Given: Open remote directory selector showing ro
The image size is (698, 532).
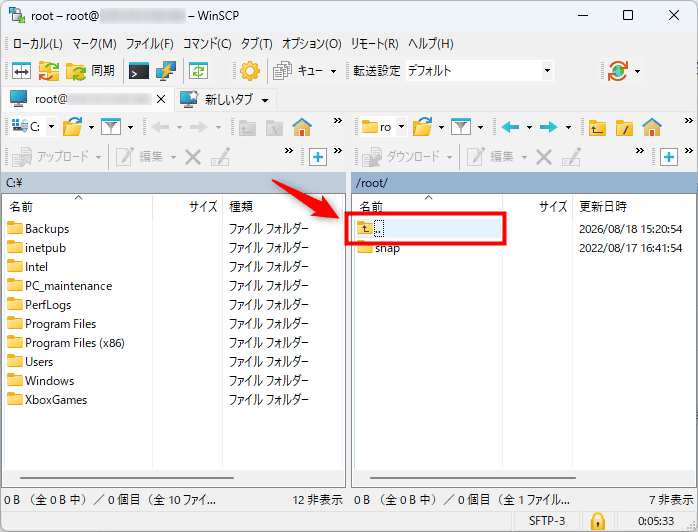Looking at the screenshot, I should (384, 127).
